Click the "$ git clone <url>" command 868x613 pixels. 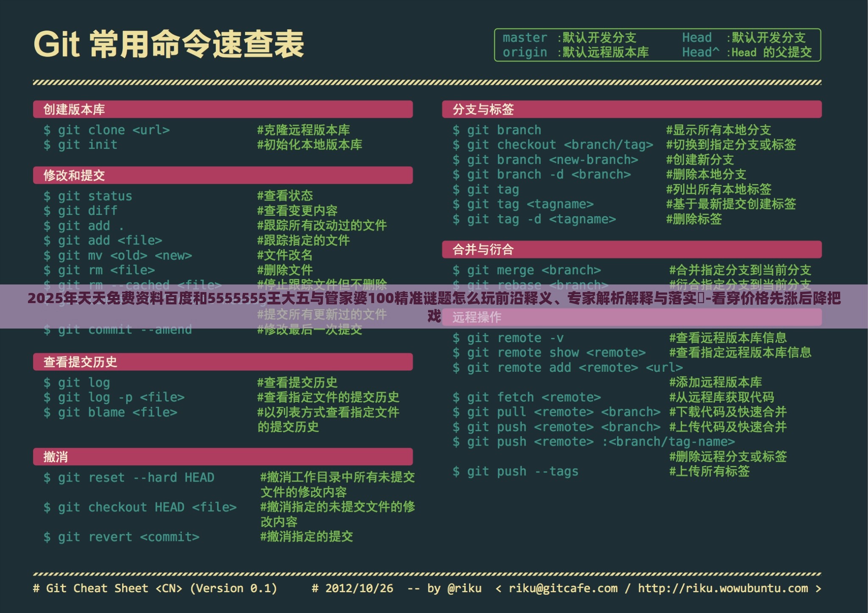tap(106, 130)
